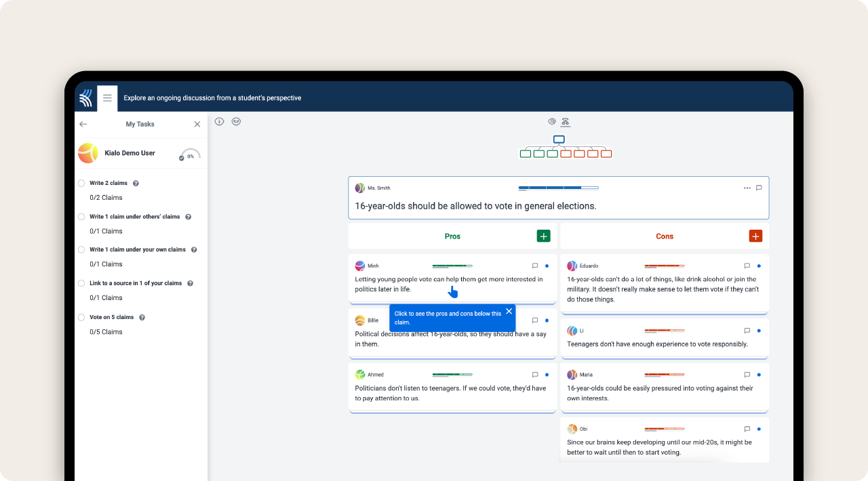Image resolution: width=868 pixels, height=481 pixels.
Task: Open help for Link to a source task
Action: [x=191, y=284]
